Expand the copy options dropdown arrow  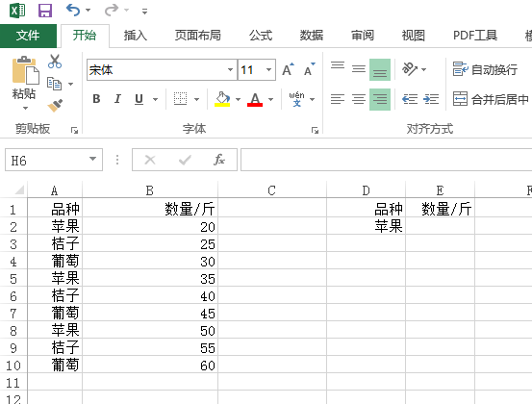tap(70, 84)
